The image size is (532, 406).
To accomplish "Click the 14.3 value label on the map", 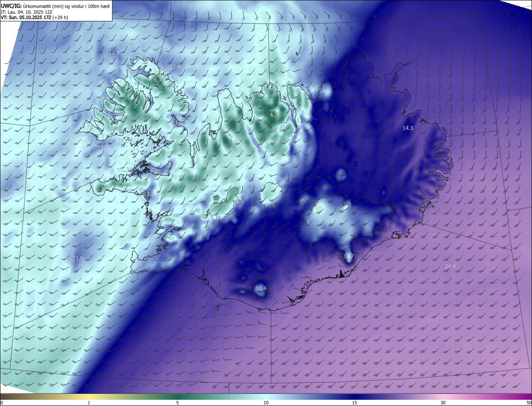I will pos(408,128).
